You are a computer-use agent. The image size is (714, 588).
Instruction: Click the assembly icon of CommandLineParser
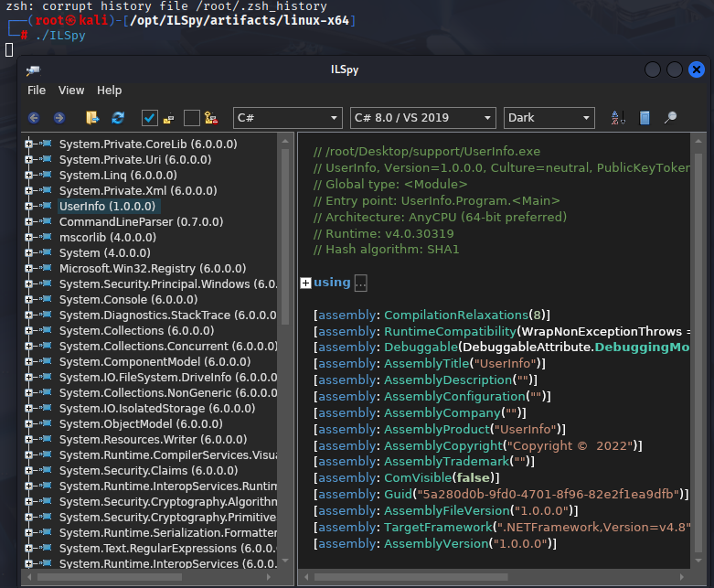coord(46,222)
